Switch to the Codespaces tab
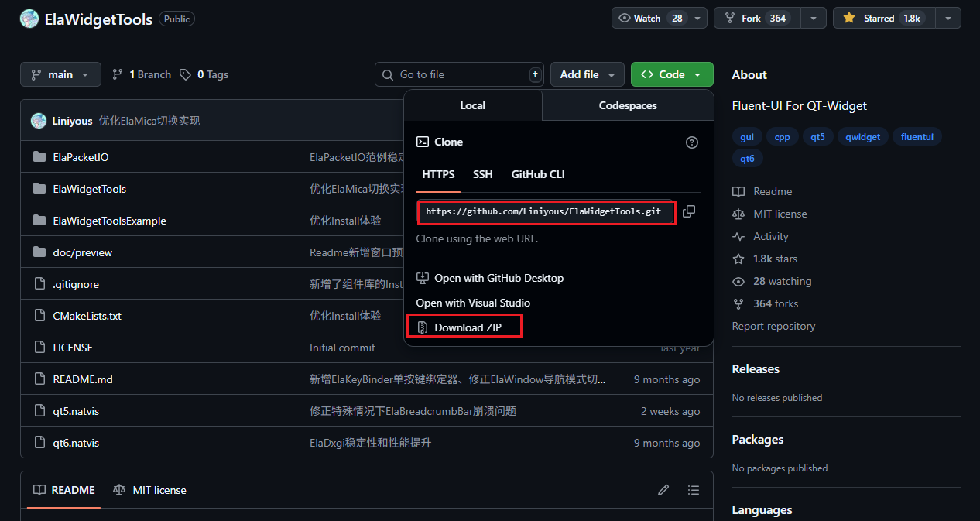The width and height of the screenshot is (980, 521). click(628, 105)
